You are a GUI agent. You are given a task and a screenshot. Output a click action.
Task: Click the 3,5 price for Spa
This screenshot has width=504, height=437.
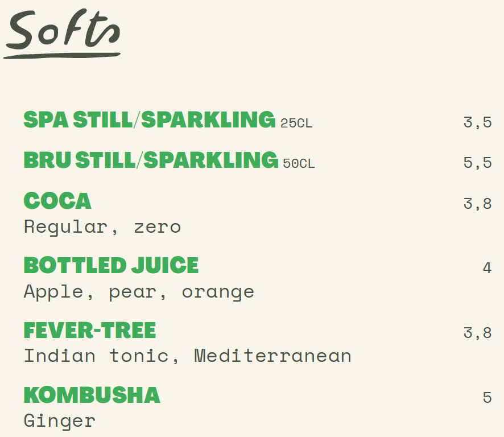pyautogui.click(x=477, y=122)
